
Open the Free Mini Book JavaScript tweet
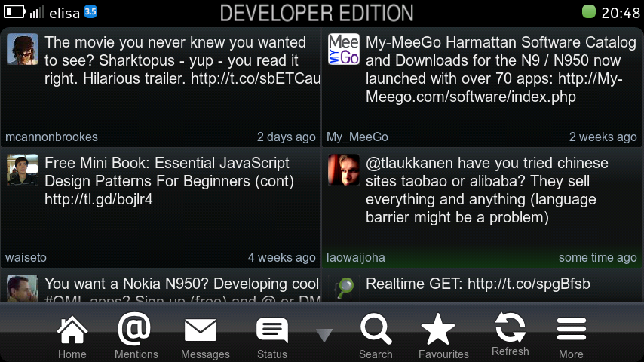pos(169,181)
